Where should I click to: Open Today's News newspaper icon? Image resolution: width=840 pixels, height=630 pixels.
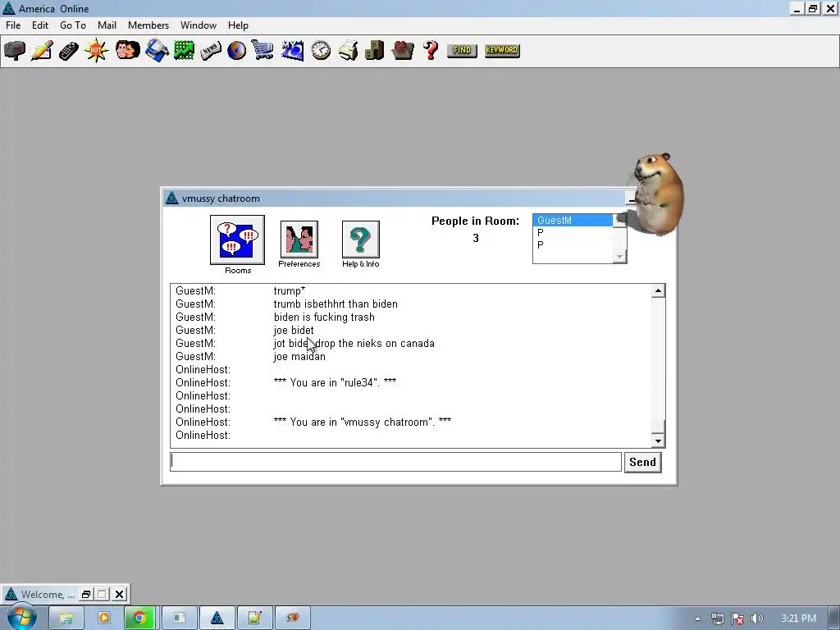coord(211,51)
